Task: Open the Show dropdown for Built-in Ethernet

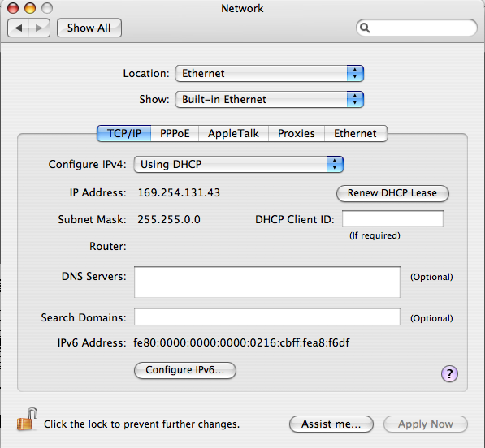Action: click(270, 100)
